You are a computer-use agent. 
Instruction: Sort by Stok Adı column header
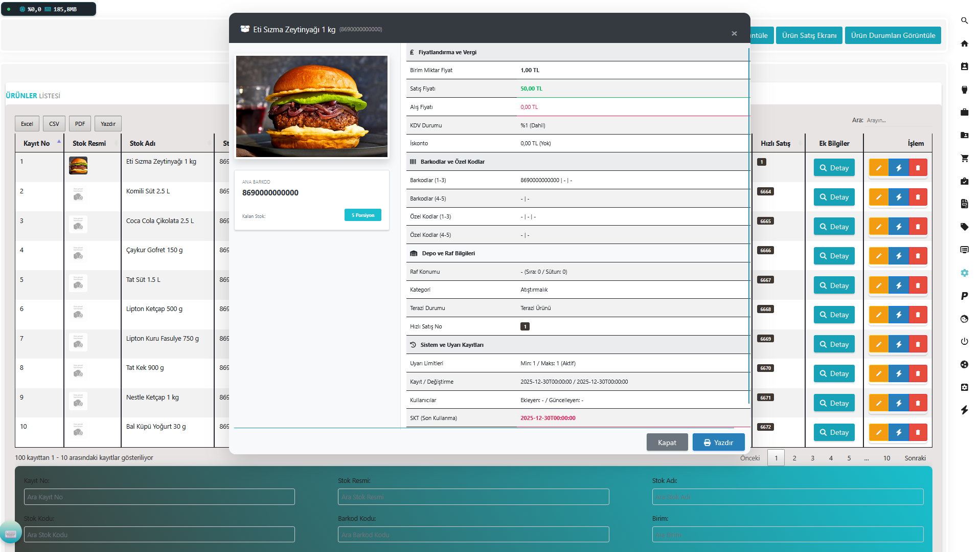coord(143,143)
